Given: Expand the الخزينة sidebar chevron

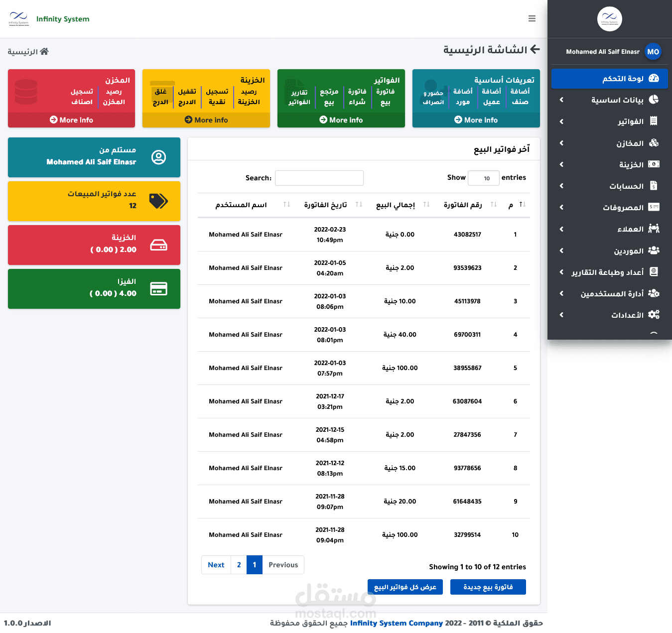Looking at the screenshot, I should coord(561,164).
